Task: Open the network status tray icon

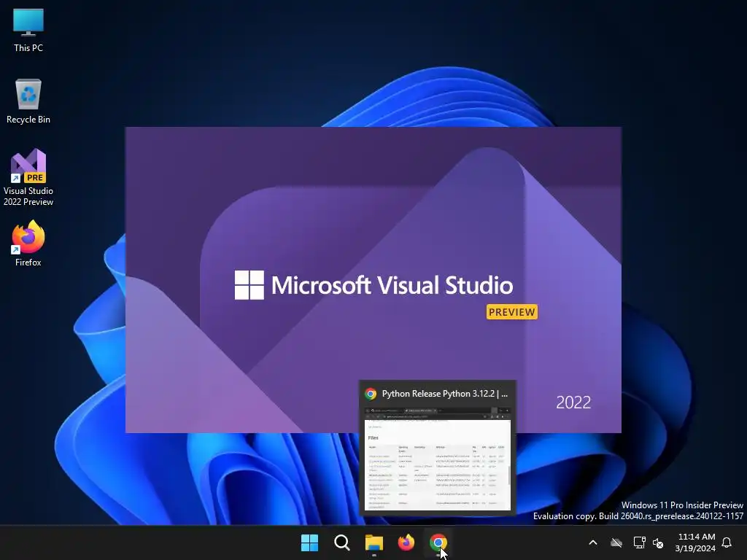Action: tap(639, 542)
